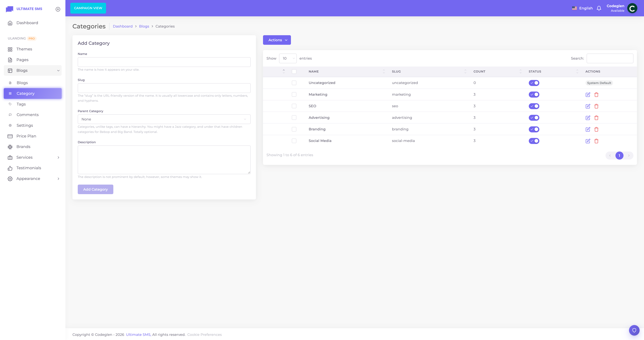Click the Add Category button
644x340 pixels.
tap(95, 189)
